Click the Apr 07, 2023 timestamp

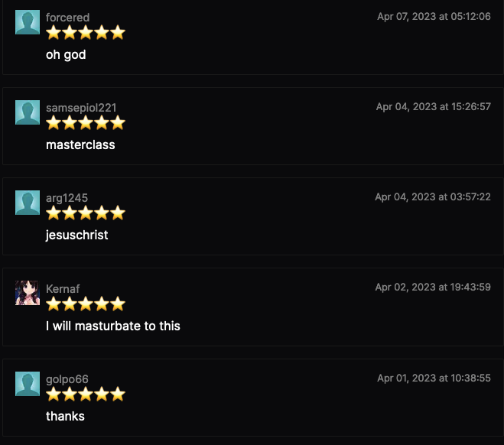pos(434,17)
